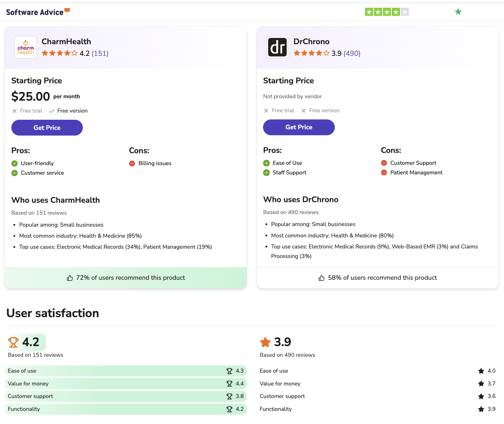Click the CharmHealth star rating icons
Image resolution: width=504 pixels, height=424 pixels.
coord(59,53)
